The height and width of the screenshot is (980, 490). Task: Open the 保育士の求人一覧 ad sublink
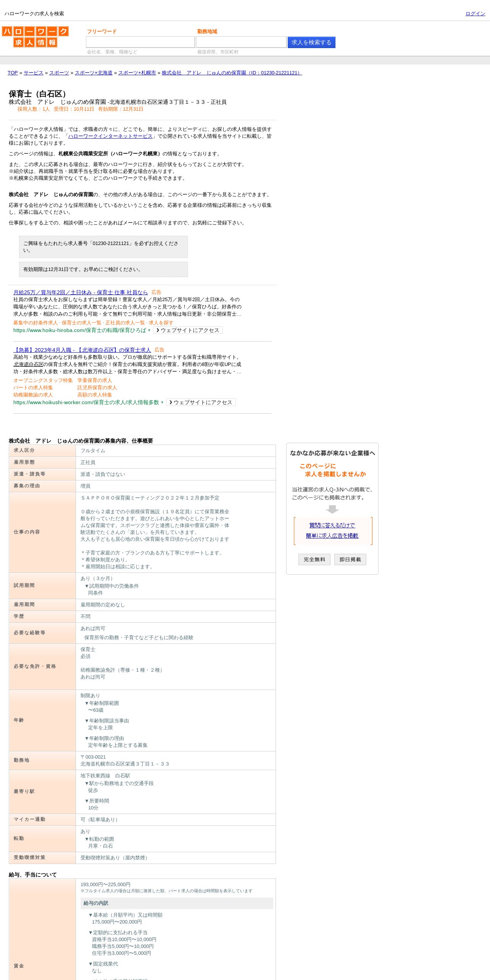tap(82, 323)
